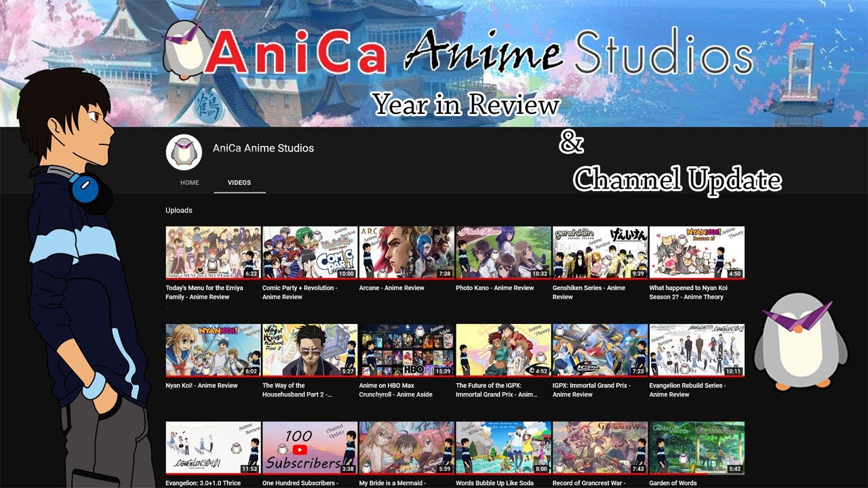Open Way of the Househusband Part 2 thumbnail
Screen dimensions: 868x488
tap(310, 350)
